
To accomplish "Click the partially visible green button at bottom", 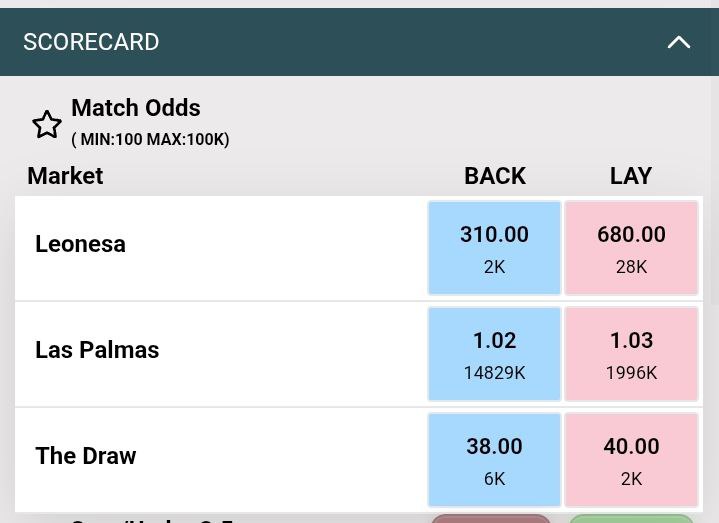I will 631,519.
